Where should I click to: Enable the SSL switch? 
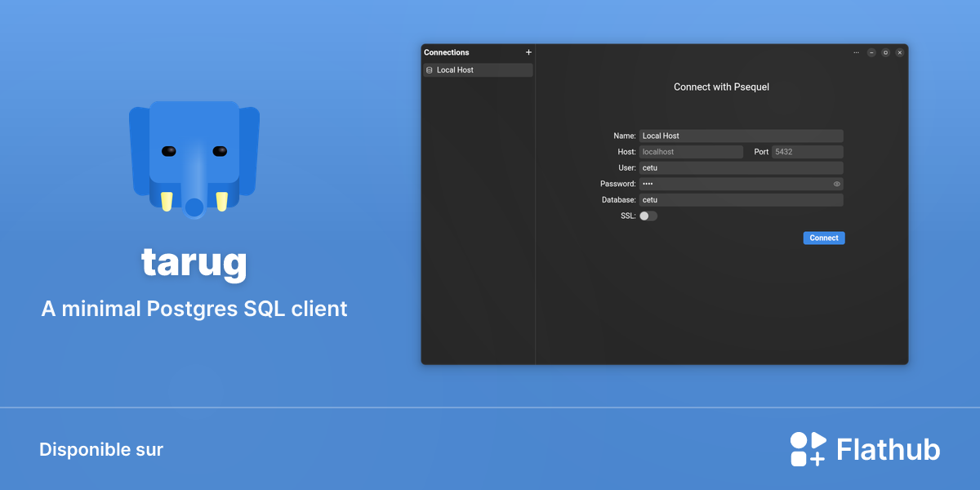tap(648, 216)
